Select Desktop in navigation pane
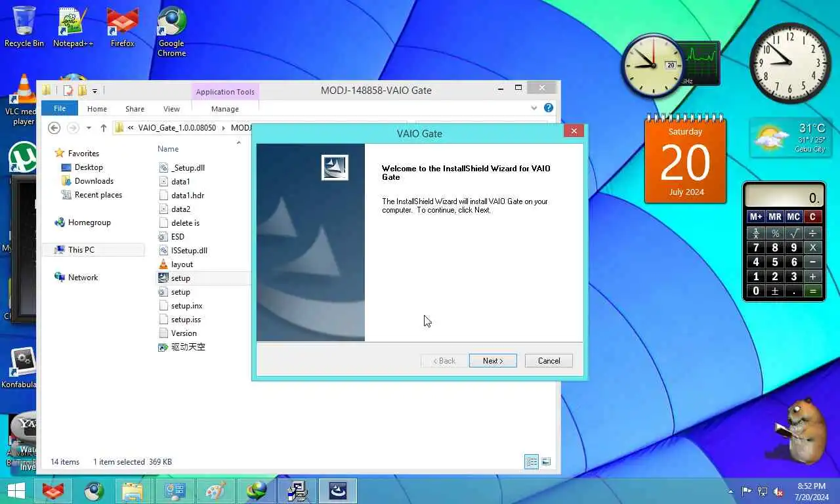The height and width of the screenshot is (504, 840). click(x=89, y=167)
